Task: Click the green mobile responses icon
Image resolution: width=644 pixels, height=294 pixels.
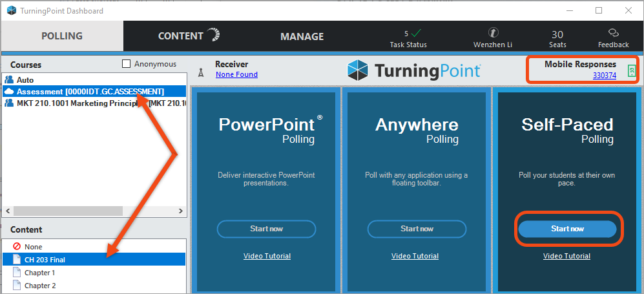Action: click(x=632, y=72)
